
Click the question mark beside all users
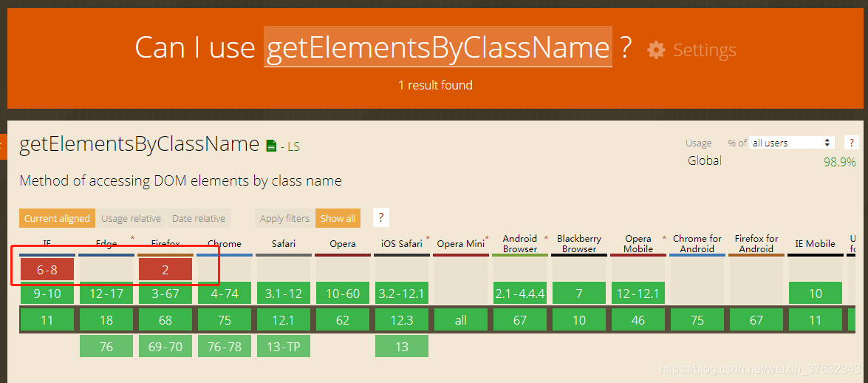852,143
